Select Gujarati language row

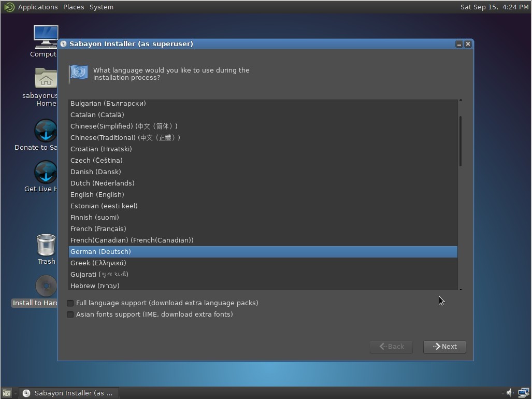pyautogui.click(x=263, y=275)
